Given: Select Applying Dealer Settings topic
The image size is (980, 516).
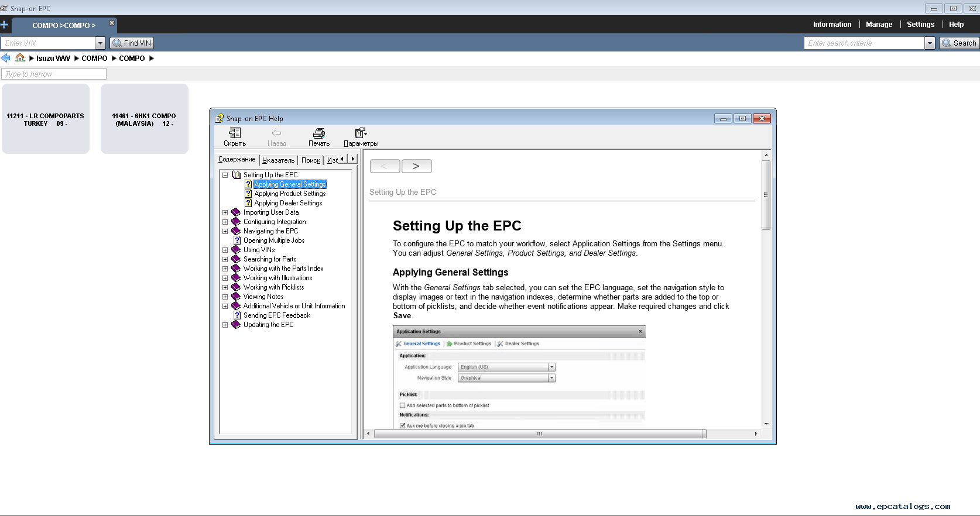Looking at the screenshot, I should (288, 203).
